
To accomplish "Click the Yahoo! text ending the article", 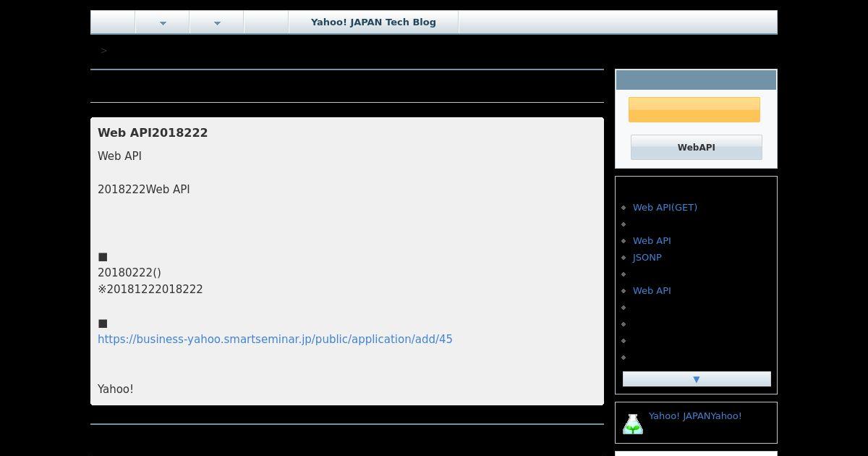I will (116, 389).
